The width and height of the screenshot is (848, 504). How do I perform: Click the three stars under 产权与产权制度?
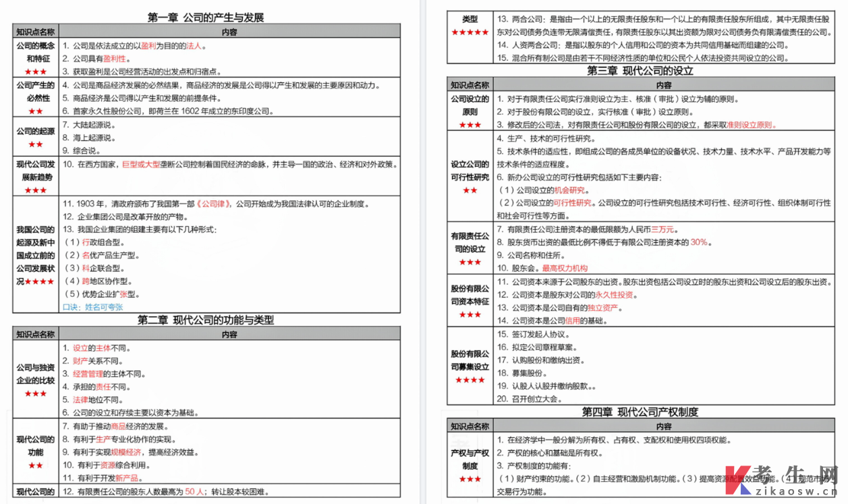click(470, 479)
